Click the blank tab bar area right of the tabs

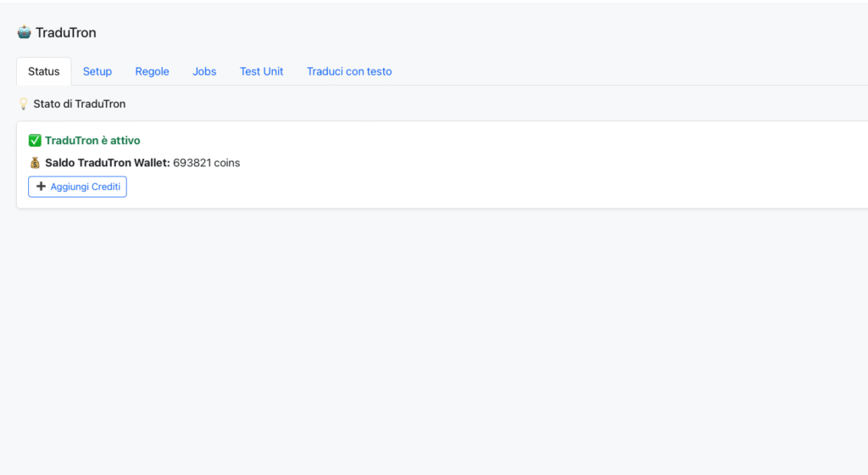[636, 71]
